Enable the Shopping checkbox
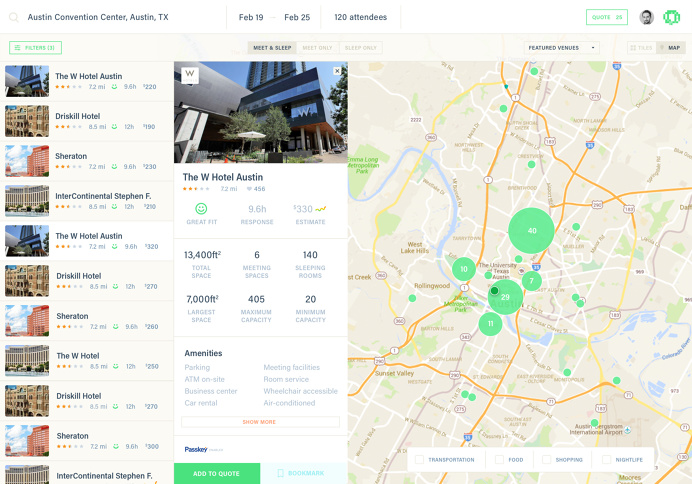The width and height of the screenshot is (692, 484). [x=547, y=459]
